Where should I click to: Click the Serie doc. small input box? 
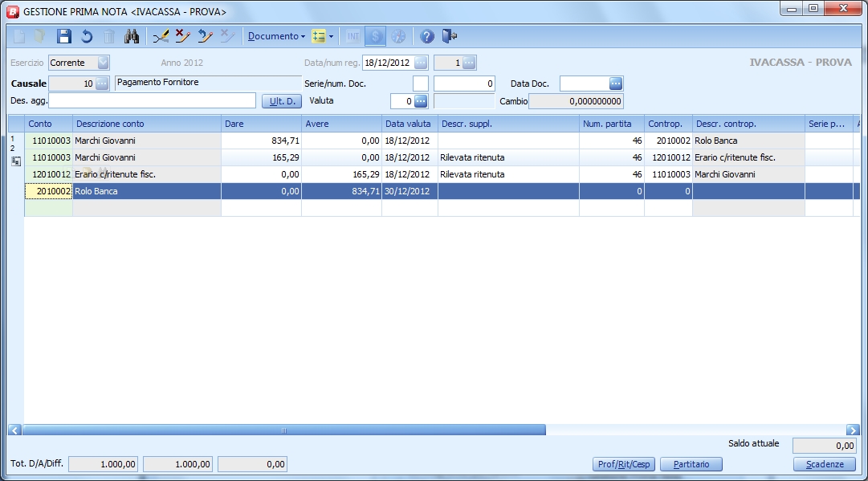click(421, 84)
